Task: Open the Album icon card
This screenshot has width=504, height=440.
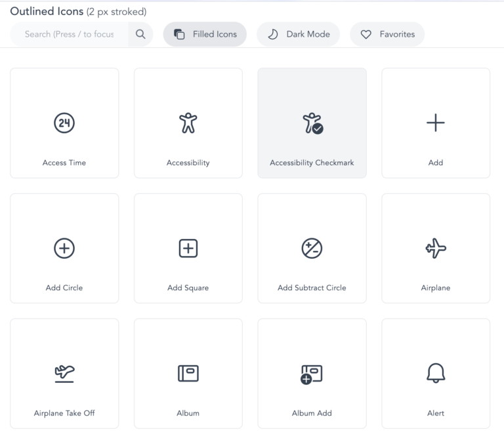Action: pyautogui.click(x=188, y=373)
